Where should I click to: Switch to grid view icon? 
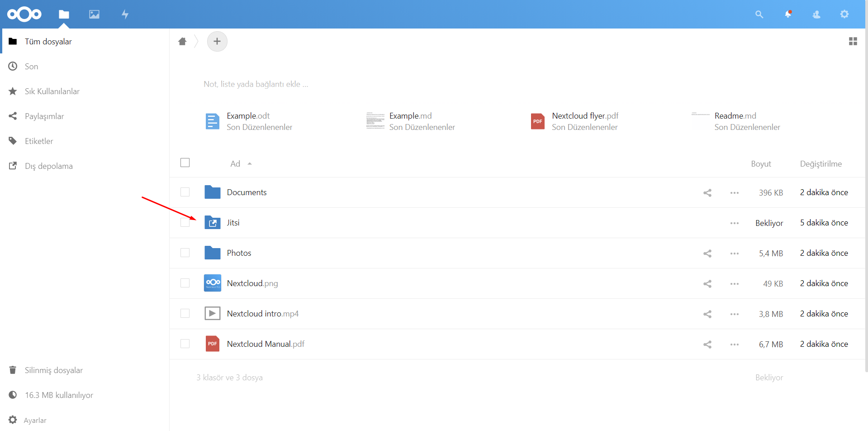[853, 41]
